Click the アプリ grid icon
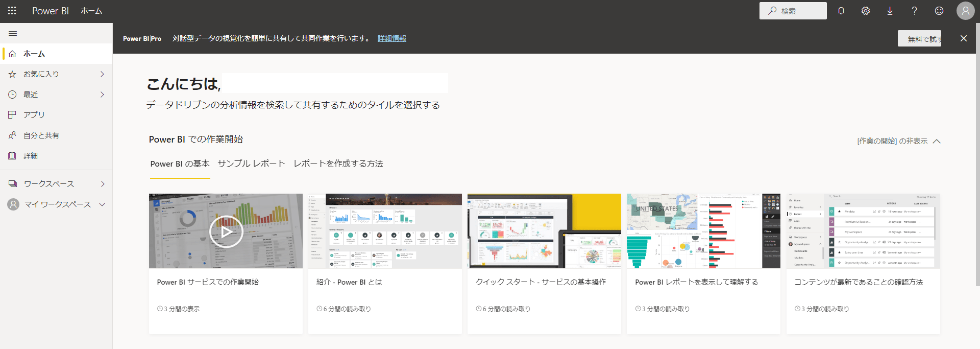This screenshot has width=980, height=349. [12, 115]
